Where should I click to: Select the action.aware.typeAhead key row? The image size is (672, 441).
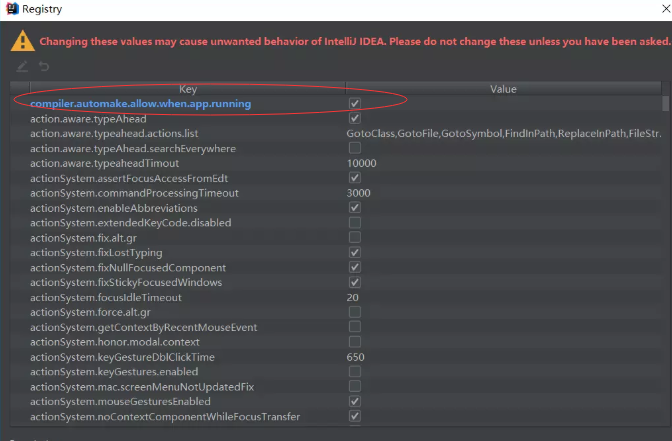pos(88,119)
